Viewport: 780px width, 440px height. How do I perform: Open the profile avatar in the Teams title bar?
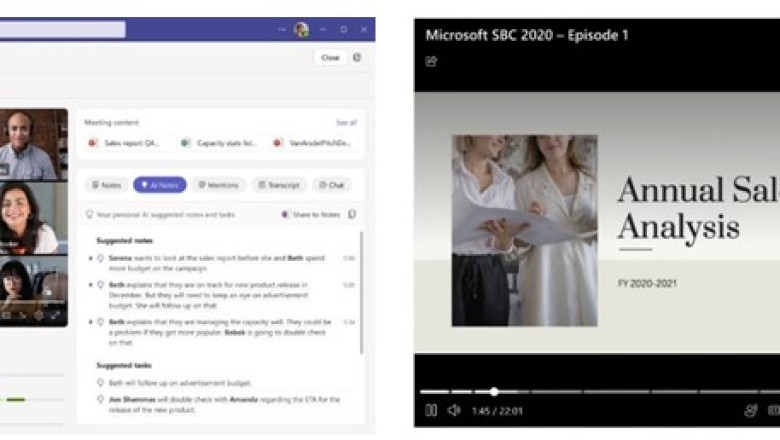pyautogui.click(x=301, y=30)
